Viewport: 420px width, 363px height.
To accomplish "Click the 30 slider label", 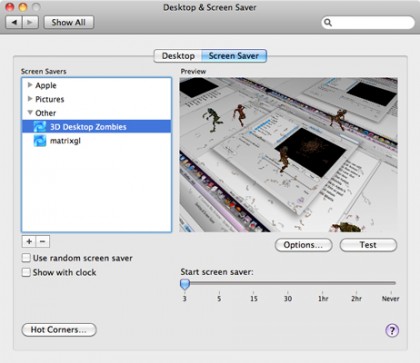I will click(x=288, y=299).
